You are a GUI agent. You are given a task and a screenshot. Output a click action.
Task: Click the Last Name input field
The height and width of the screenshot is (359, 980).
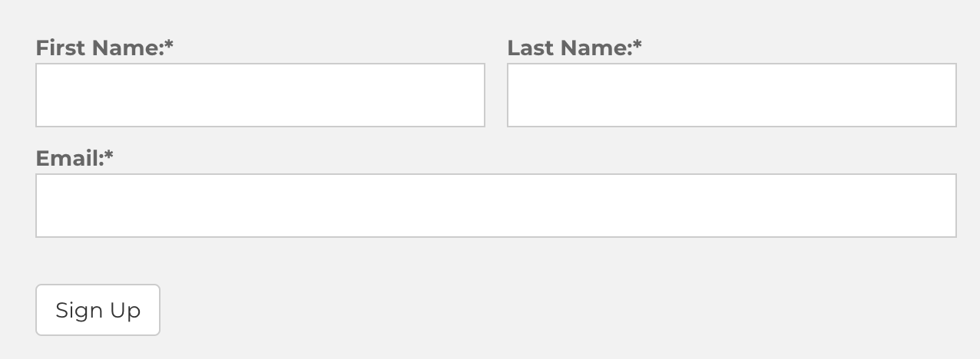coord(731,95)
